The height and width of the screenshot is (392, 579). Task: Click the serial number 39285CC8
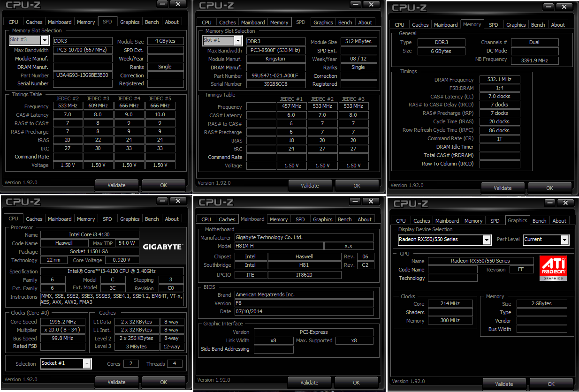tap(275, 84)
